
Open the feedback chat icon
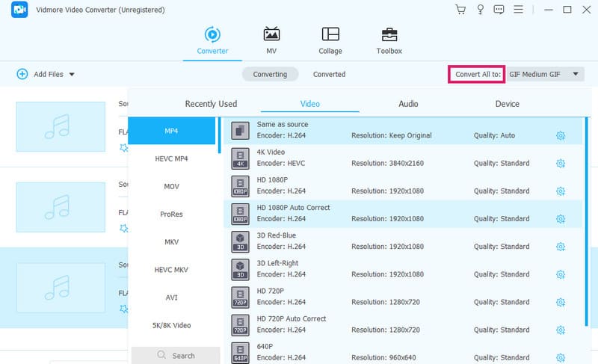[499, 10]
